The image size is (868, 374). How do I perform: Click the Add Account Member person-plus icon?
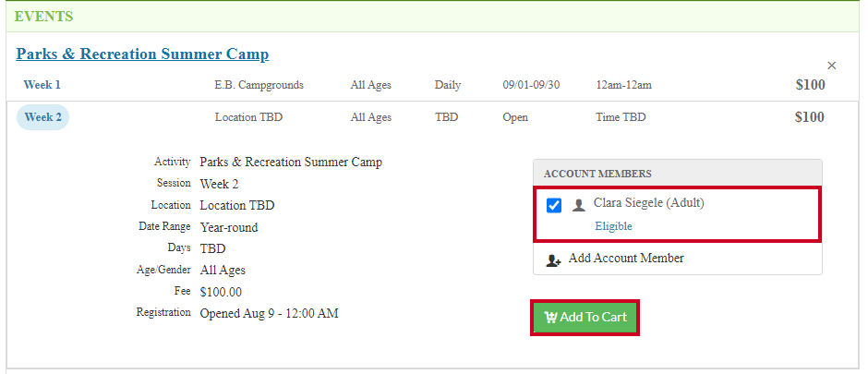pos(553,260)
